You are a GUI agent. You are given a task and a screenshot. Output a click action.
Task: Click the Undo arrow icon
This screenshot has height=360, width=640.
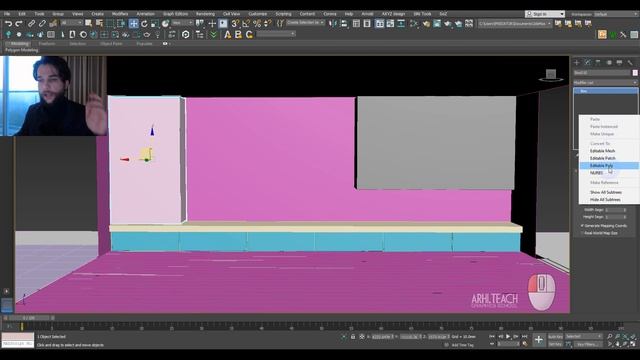(8, 24)
